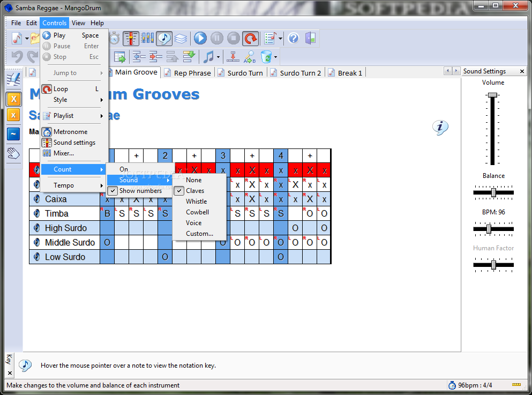Viewport: 532px width, 395px height.
Task: Expand the Playlist submenu in Controls menu
Action: (x=74, y=116)
